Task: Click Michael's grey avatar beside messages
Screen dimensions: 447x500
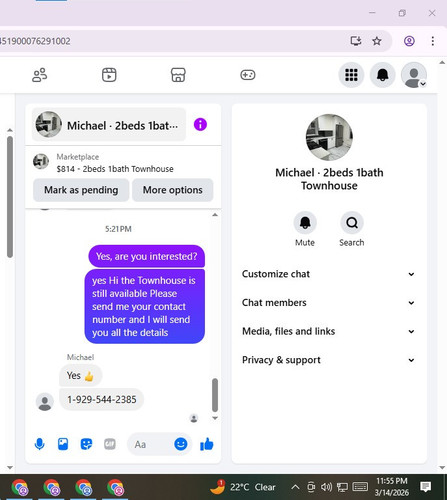Action: (x=45, y=402)
